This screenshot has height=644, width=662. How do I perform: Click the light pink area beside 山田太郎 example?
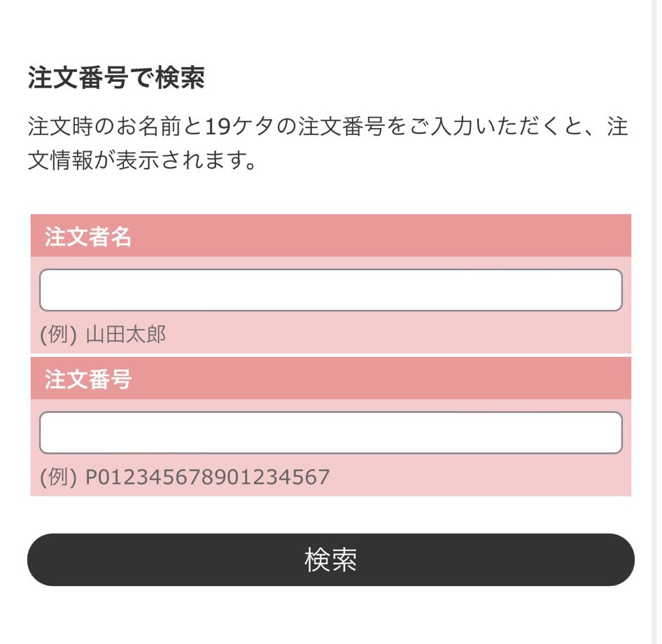click(397, 335)
